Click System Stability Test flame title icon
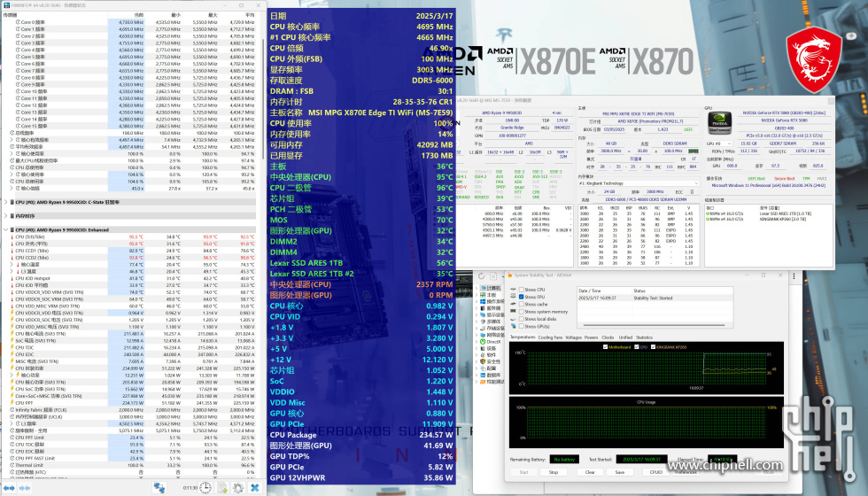 510,275
